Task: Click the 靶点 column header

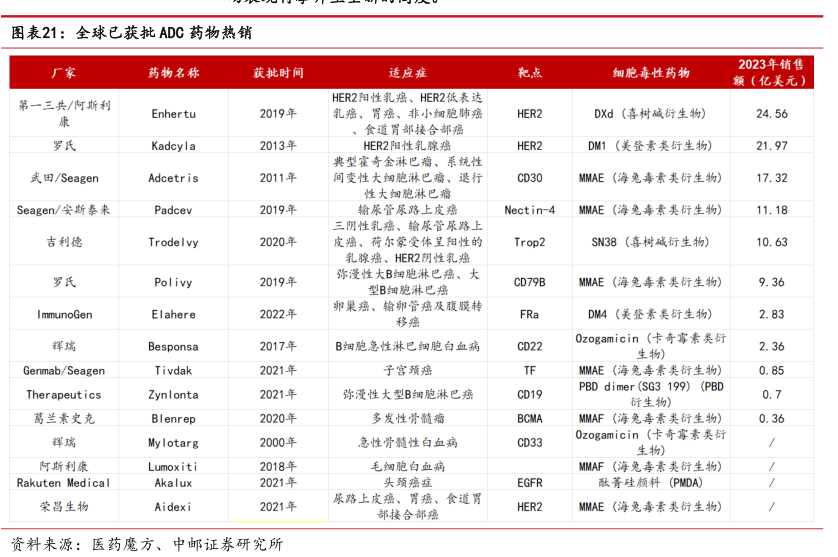Action: coord(529,73)
